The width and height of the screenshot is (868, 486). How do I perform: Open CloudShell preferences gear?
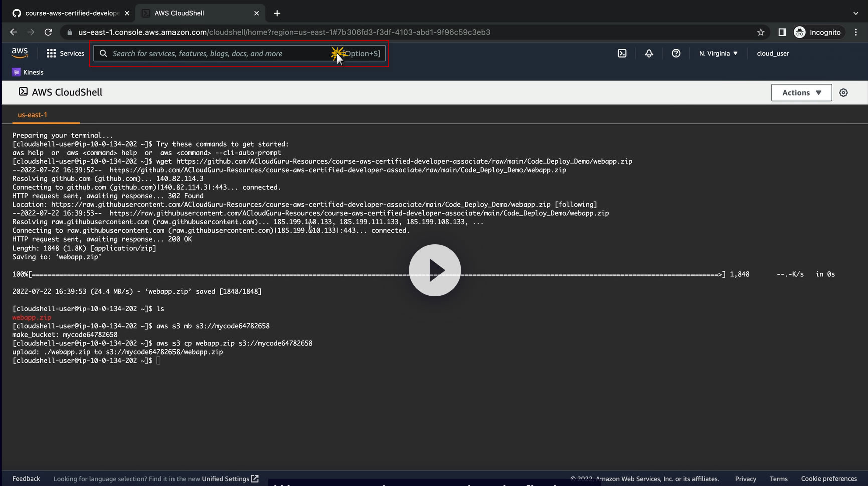pos(843,93)
